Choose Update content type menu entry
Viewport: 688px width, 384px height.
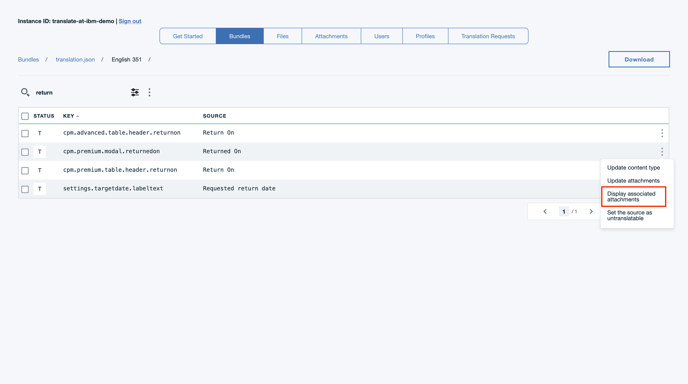[634, 168]
